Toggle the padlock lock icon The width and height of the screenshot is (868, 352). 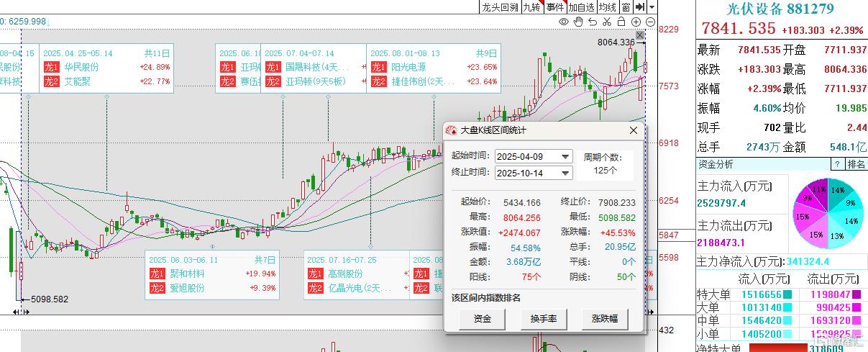(x=621, y=22)
